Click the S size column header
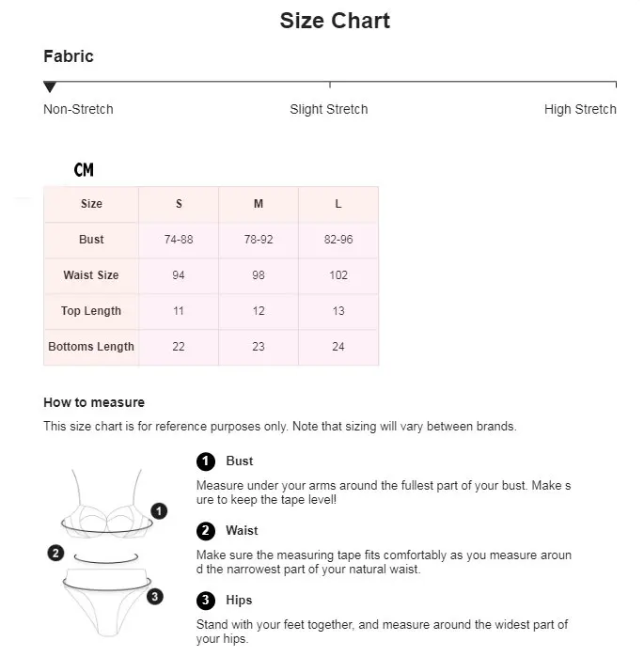Image resolution: width=644 pixels, height=672 pixels. pos(179,204)
